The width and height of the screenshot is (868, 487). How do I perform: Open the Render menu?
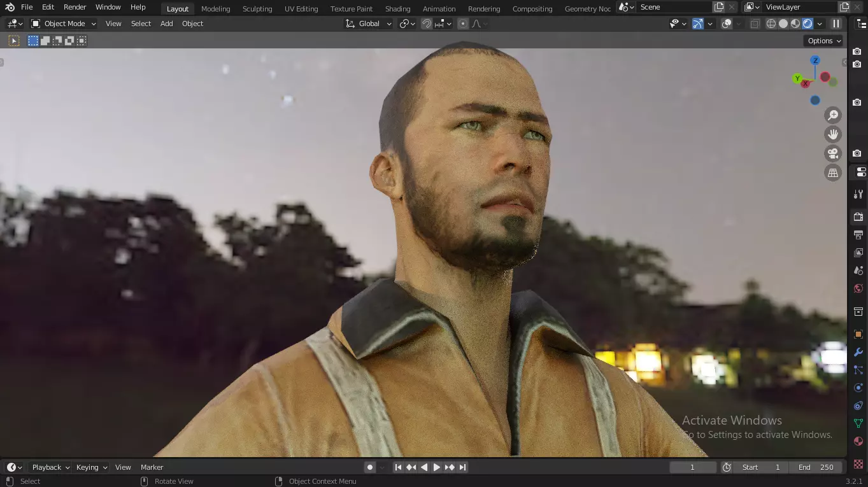click(x=75, y=7)
